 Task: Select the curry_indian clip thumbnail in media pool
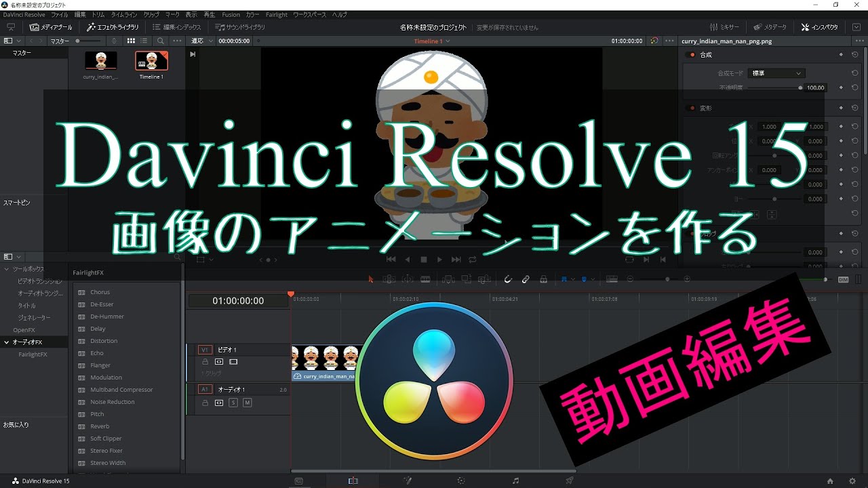100,61
